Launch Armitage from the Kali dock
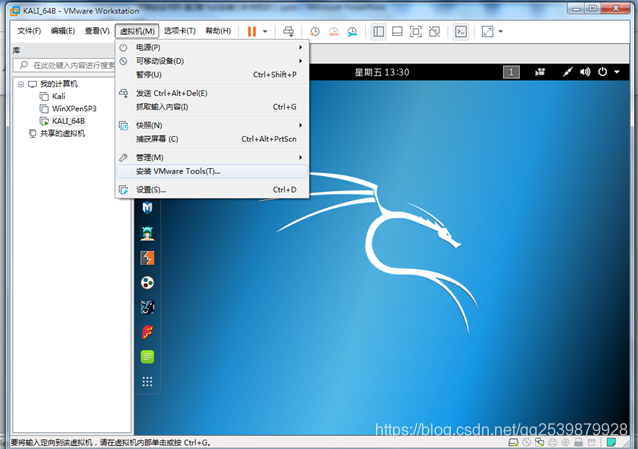The height and width of the screenshot is (449, 638). [x=147, y=233]
